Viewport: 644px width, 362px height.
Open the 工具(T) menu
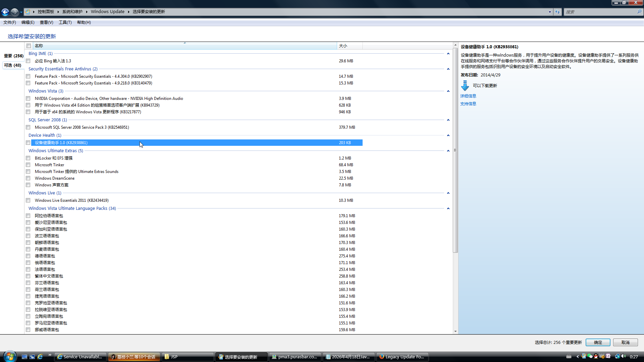coord(65,22)
